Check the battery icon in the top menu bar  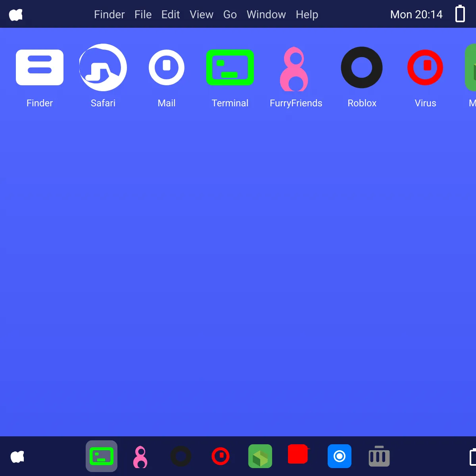coord(460,14)
